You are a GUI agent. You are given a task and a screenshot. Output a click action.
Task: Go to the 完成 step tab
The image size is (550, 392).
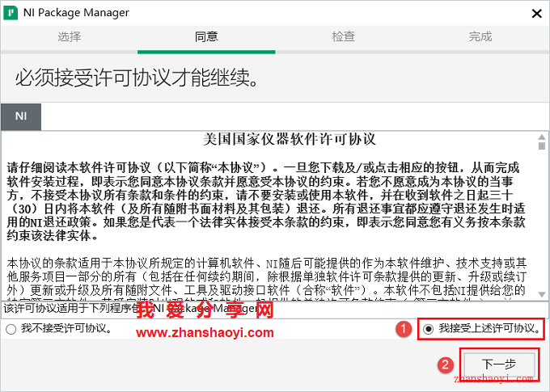pos(480,36)
